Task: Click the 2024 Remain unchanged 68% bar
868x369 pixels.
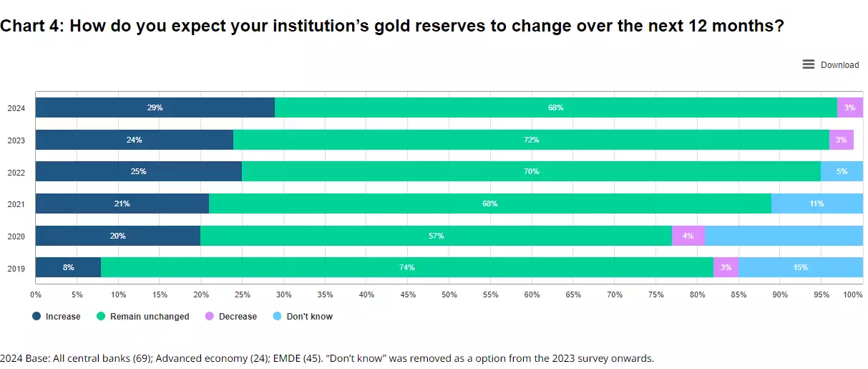Action: click(x=555, y=107)
